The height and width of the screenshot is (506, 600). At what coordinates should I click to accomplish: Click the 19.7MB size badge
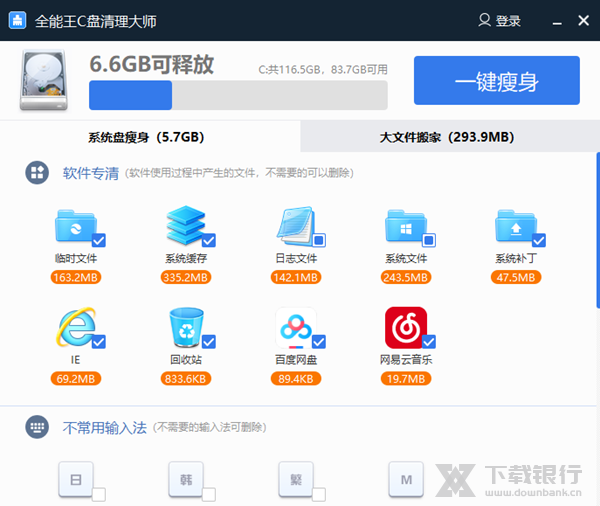click(406, 379)
